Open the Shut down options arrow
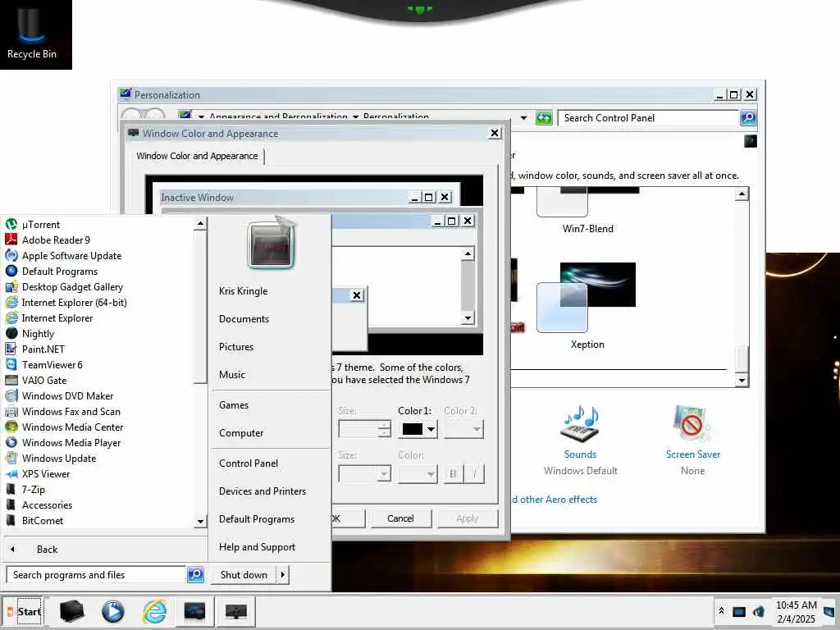Image resolution: width=840 pixels, height=630 pixels. tap(283, 575)
